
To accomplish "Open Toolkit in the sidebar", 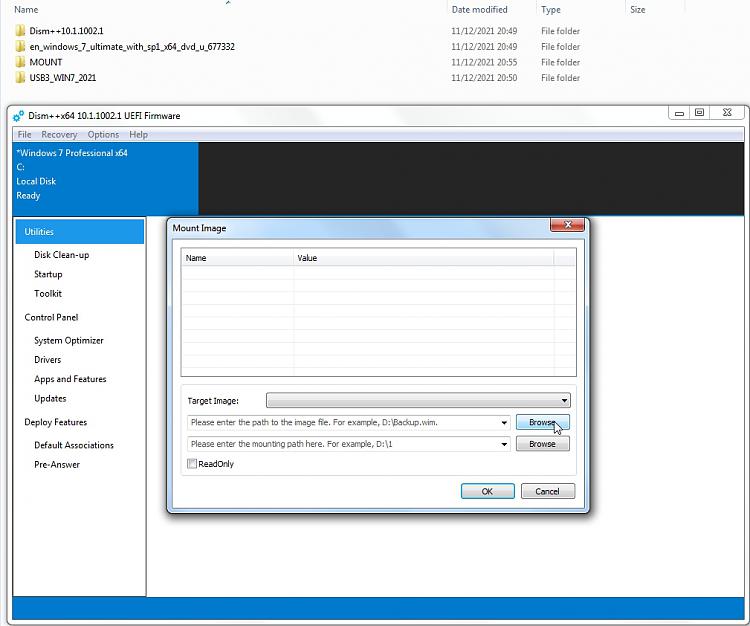I will [48, 294].
